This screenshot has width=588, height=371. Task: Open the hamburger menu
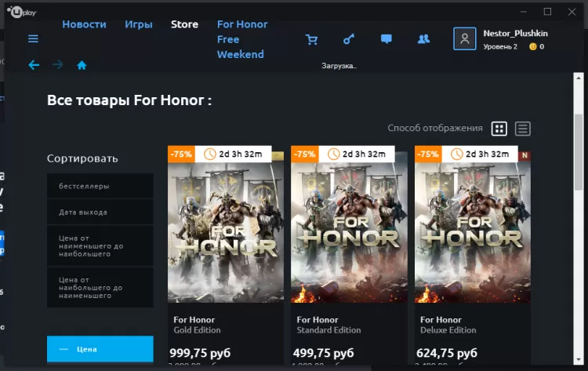[33, 38]
